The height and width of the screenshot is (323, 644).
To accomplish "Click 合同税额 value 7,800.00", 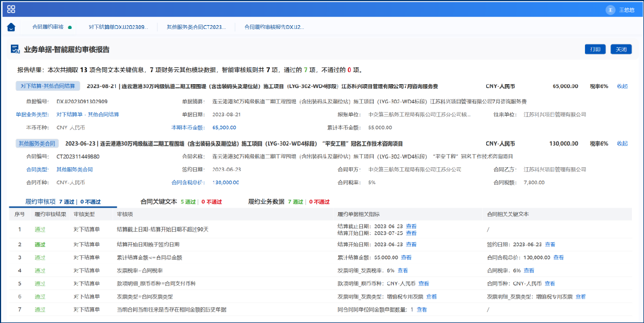I will pos(534,183).
